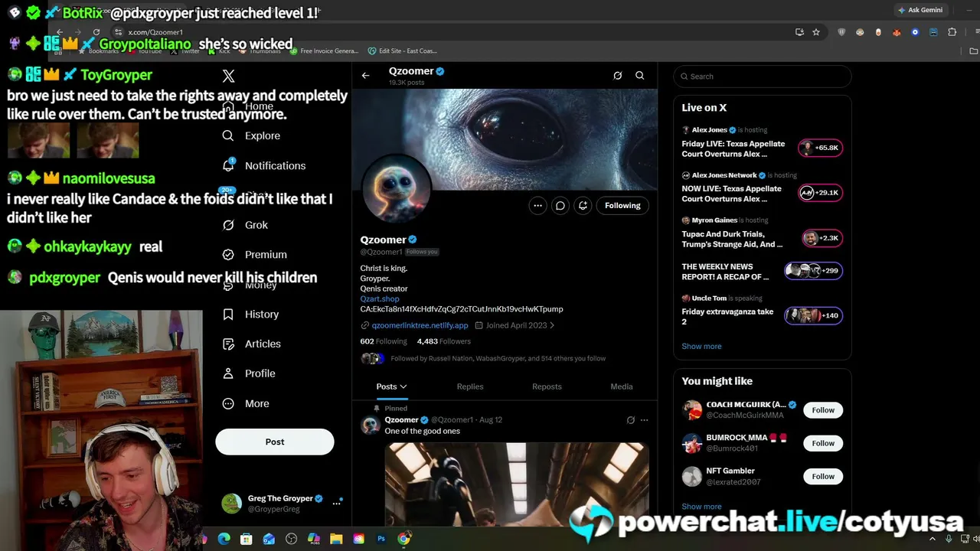The height and width of the screenshot is (551, 980).
Task: Open the Qzart.shop link in bio
Action: coord(380,299)
